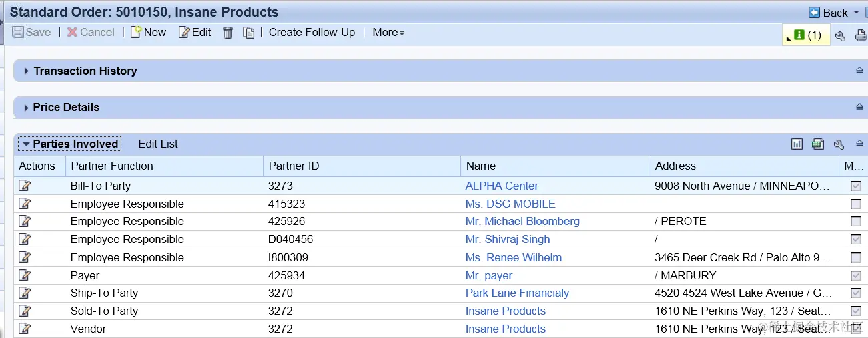The height and width of the screenshot is (338, 868).
Task: Edit the Bill-To Party row
Action: 25,186
